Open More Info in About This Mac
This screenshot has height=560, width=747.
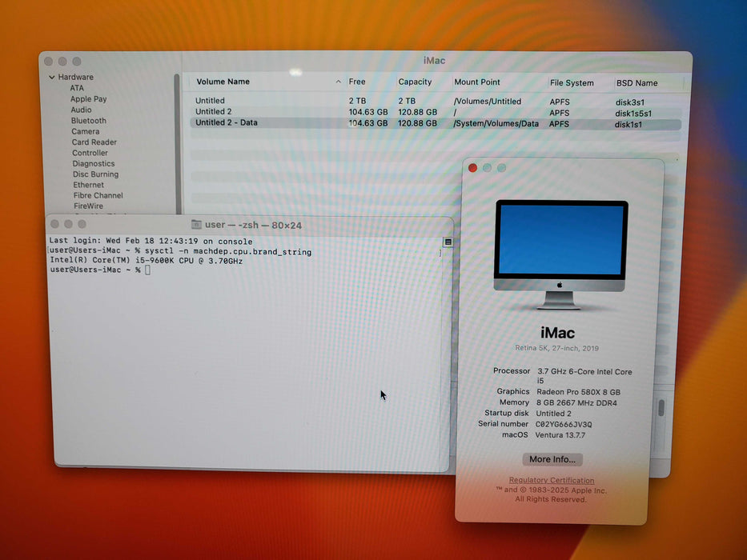[x=552, y=459]
